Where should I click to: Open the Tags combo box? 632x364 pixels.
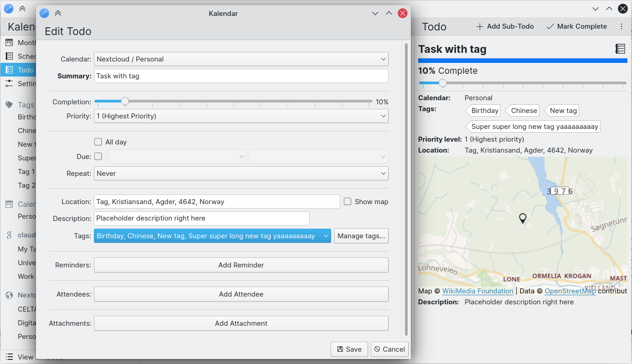tap(212, 236)
